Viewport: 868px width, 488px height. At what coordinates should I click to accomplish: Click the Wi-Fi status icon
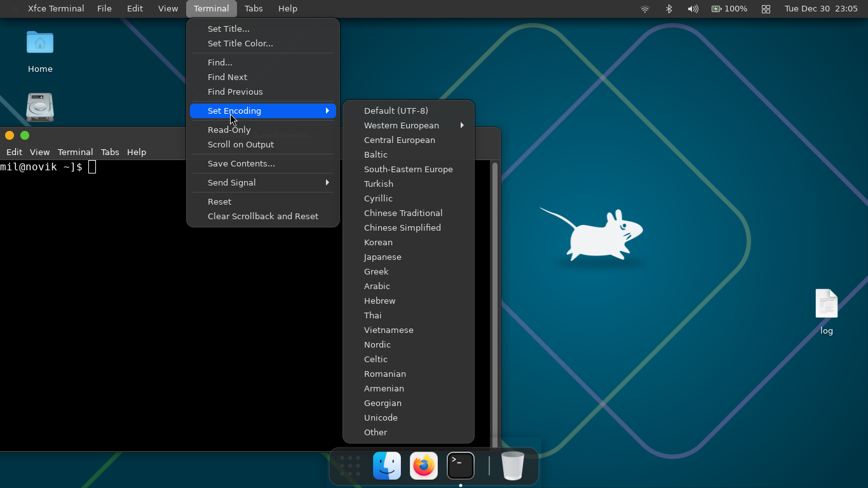pyautogui.click(x=645, y=9)
